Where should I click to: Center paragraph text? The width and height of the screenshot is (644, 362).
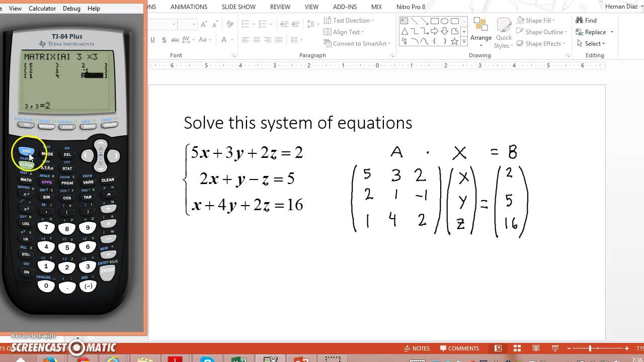[257, 40]
